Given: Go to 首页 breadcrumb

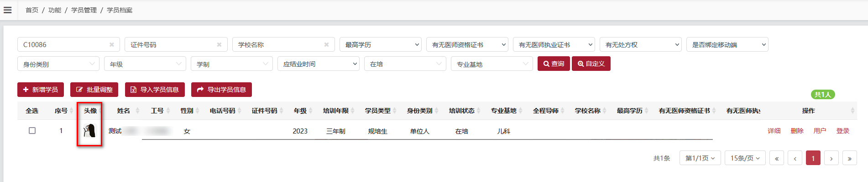Looking at the screenshot, I should click(x=32, y=10).
